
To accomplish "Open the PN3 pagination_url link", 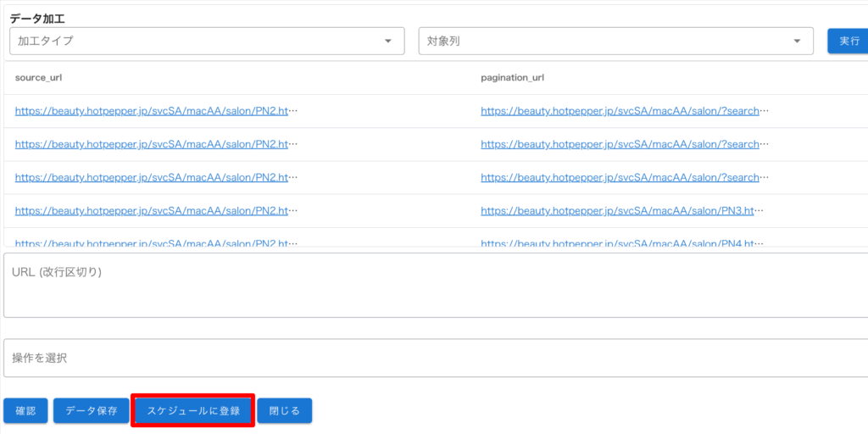I will 622,210.
